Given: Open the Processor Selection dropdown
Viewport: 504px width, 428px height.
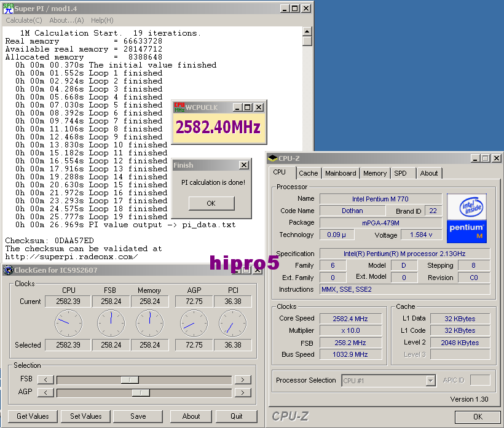Looking at the screenshot, I should [430, 381].
